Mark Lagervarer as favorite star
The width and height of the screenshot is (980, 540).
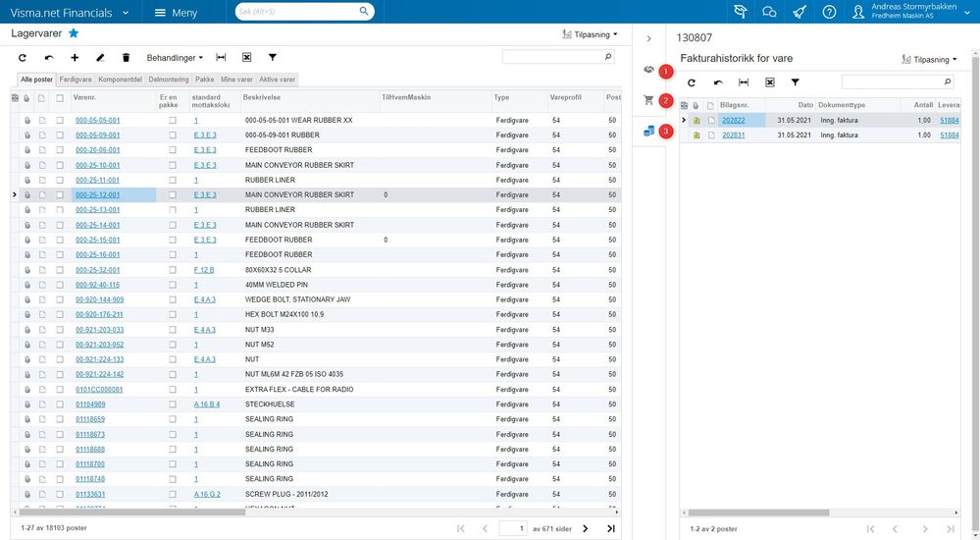click(x=74, y=33)
